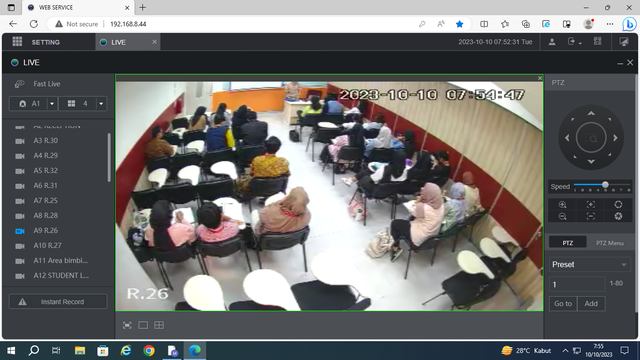
Task: Select the PTZ sub-tab
Action: pyautogui.click(x=567, y=243)
